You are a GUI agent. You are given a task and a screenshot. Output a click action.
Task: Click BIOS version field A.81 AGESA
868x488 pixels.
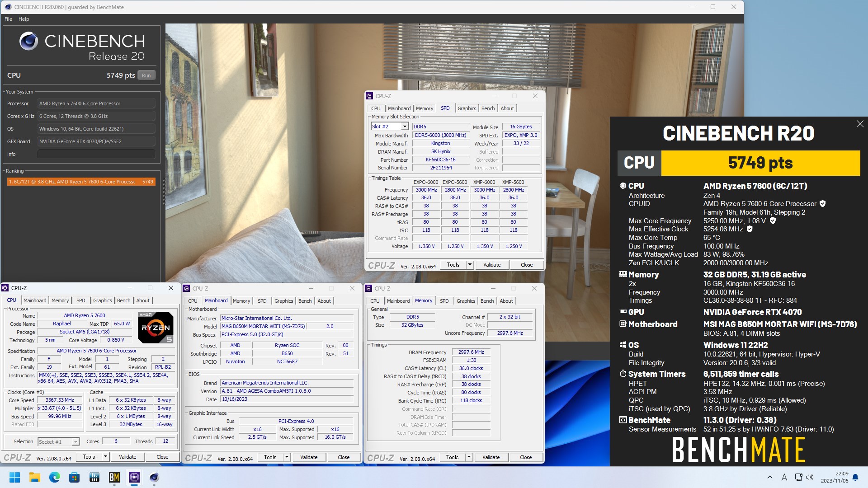287,391
